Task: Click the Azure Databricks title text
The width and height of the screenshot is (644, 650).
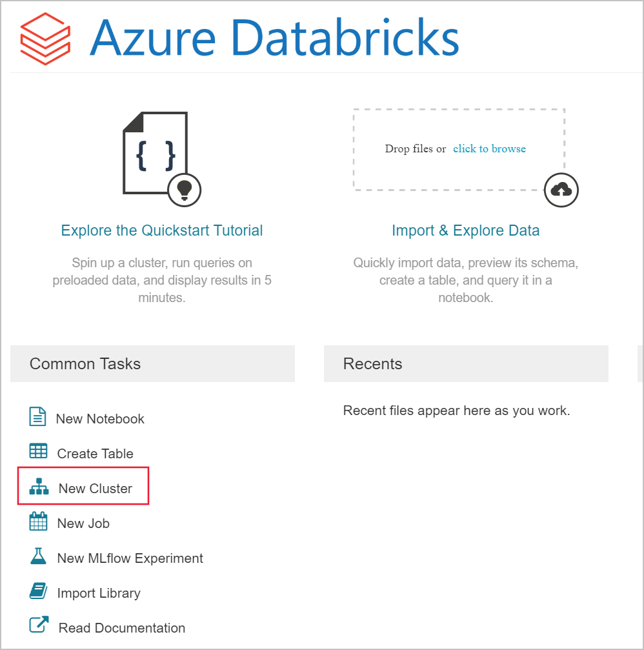Action: pos(274,37)
